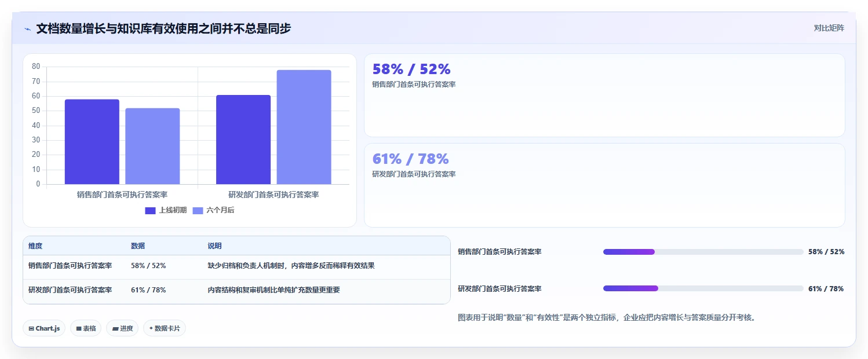868x359 pixels.
Task: Click the 表格 tag chip
Action: [86, 328]
